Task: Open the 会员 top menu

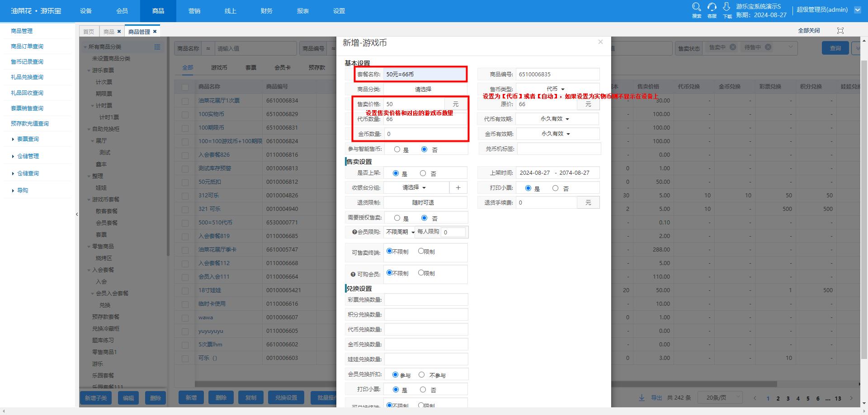Action: coord(122,11)
